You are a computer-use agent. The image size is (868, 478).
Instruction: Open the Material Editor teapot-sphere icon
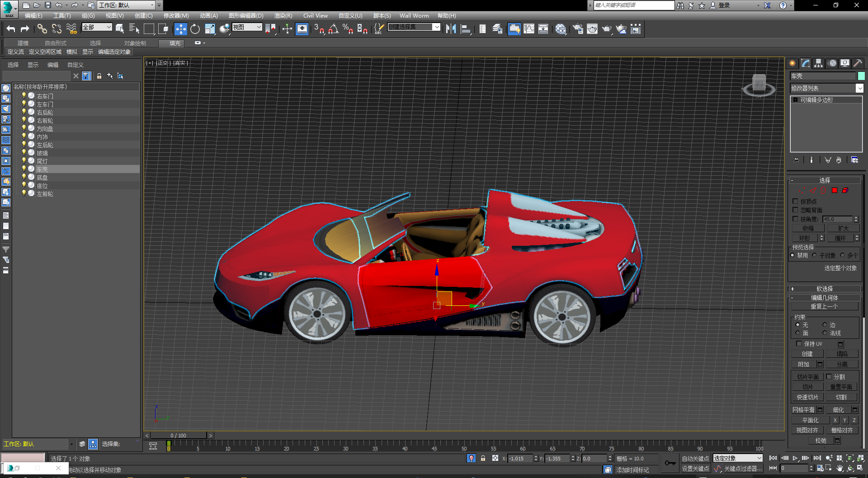tap(561, 29)
